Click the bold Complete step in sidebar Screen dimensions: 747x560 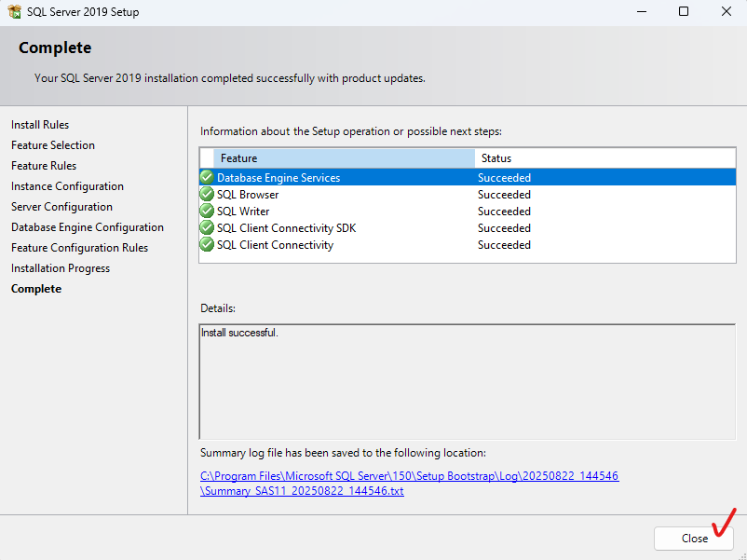[36, 288]
